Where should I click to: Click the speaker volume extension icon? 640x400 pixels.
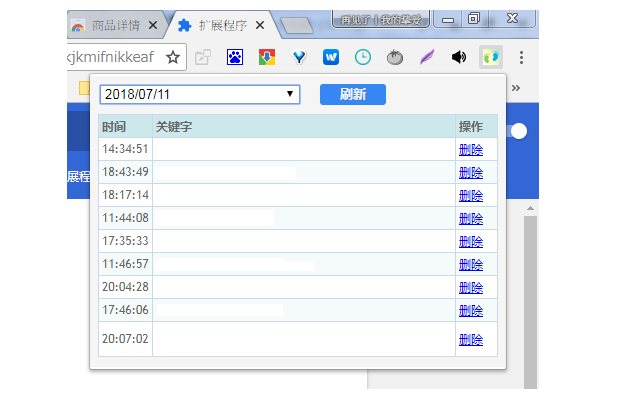pyautogui.click(x=459, y=58)
